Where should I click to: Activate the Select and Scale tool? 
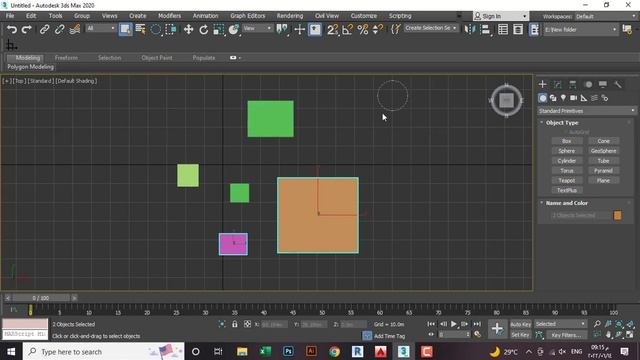tap(219, 29)
